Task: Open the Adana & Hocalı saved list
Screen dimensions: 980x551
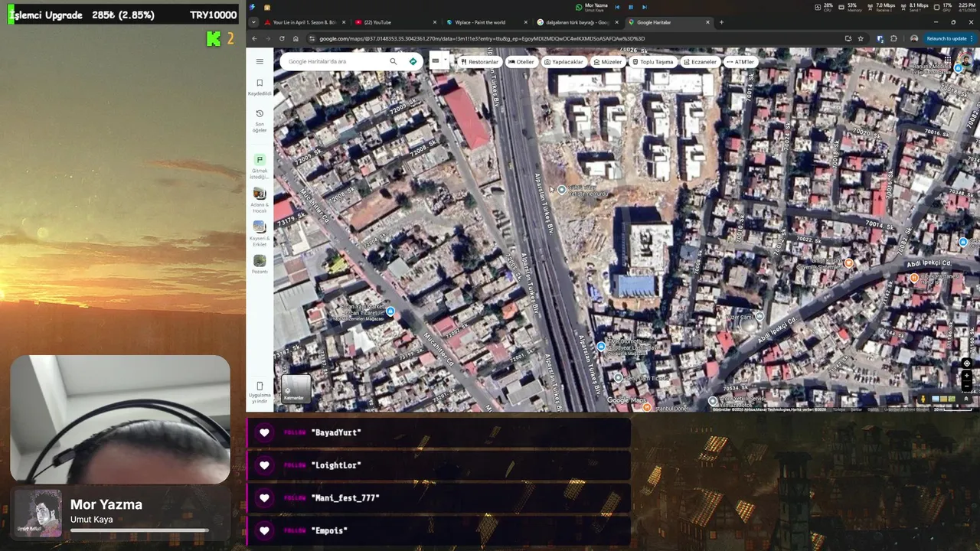Action: (x=260, y=200)
